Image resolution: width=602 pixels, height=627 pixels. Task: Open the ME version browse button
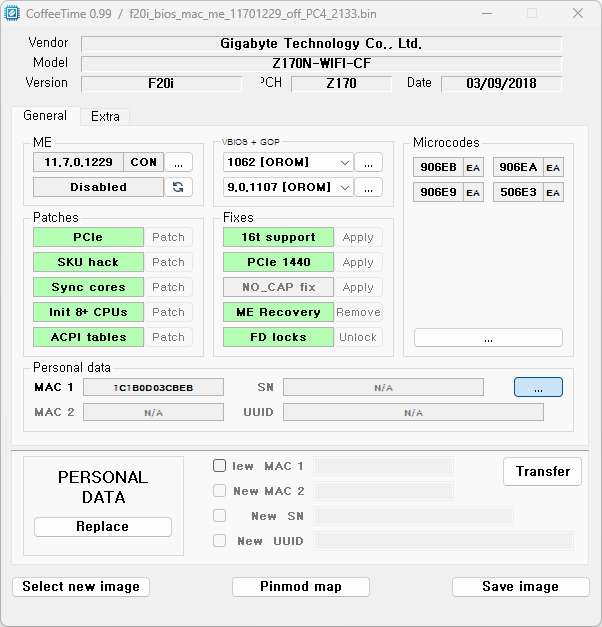tap(178, 162)
